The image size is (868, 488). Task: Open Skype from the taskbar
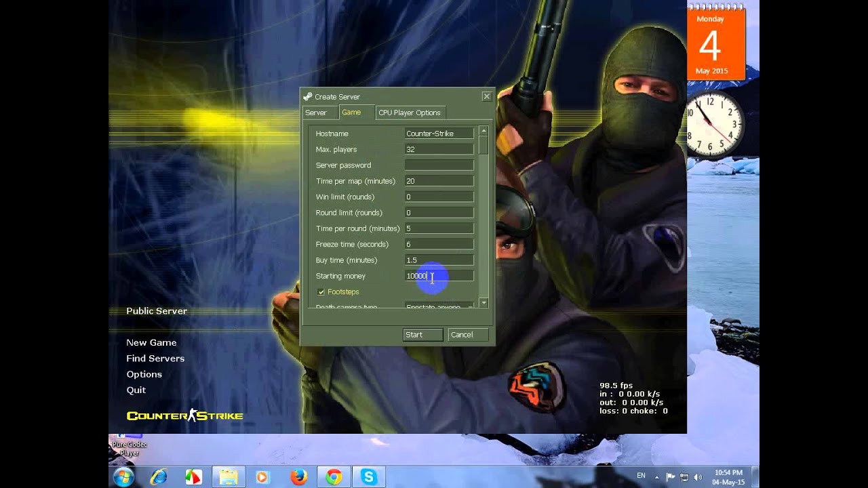(368, 477)
